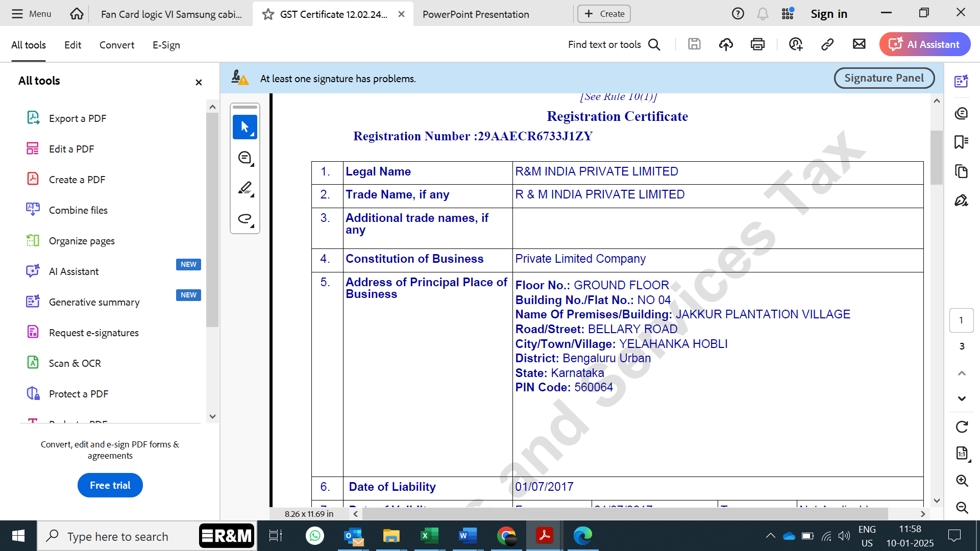Screen dimensions: 980x551
Task: Click horizontal scrollbar right arrow
Action: (922, 514)
